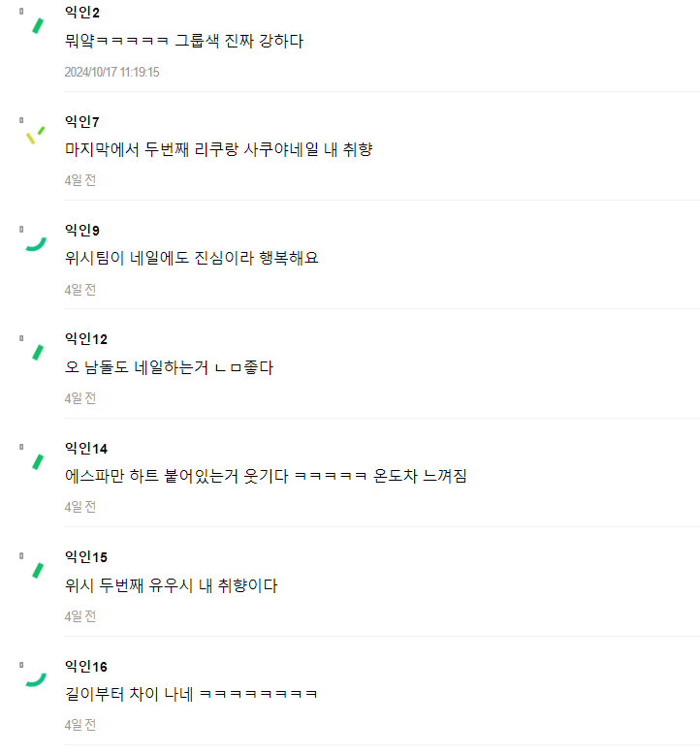Select the 익인15 author name

pyautogui.click(x=86, y=556)
